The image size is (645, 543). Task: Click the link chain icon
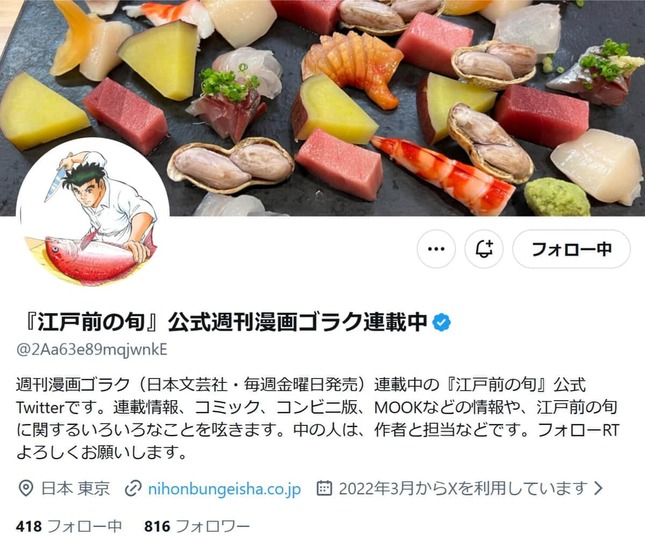pyautogui.click(x=133, y=489)
